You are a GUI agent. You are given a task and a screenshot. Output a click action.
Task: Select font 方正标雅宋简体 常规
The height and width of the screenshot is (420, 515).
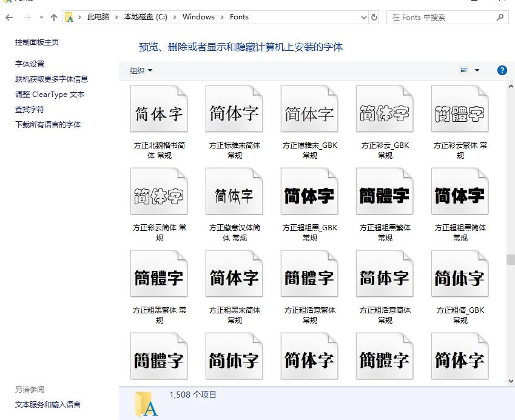point(235,122)
